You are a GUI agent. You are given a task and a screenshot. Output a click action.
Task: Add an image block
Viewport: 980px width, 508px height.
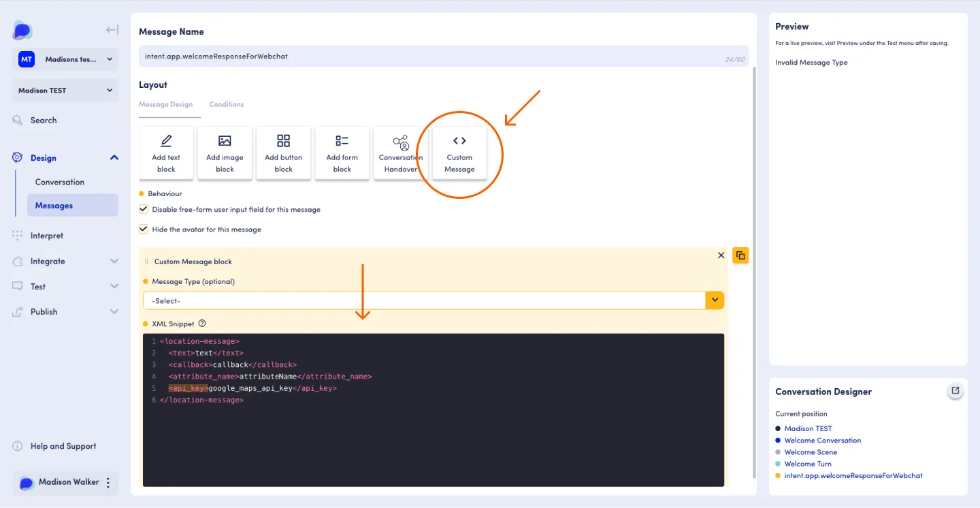click(x=225, y=153)
